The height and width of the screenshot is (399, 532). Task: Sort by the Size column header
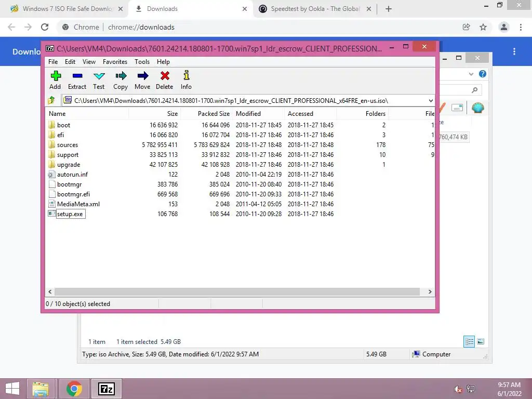(x=155, y=114)
